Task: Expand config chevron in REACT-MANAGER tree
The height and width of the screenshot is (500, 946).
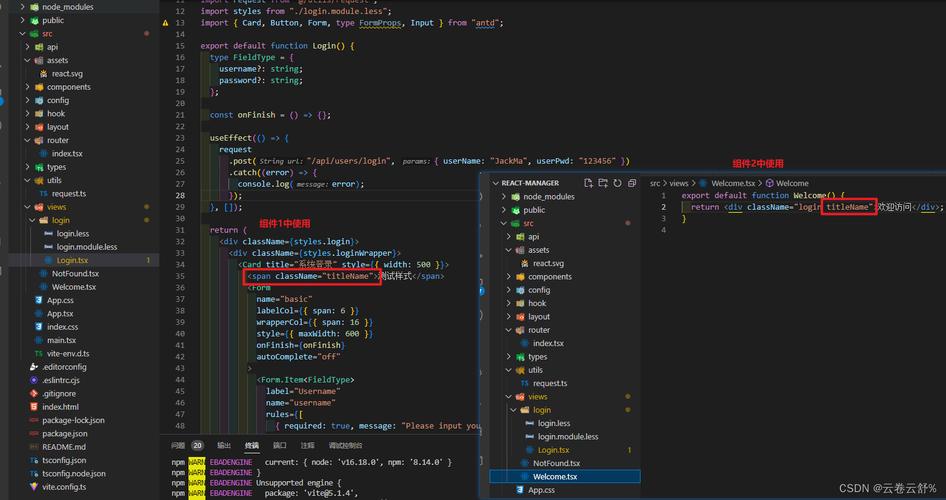Action: (509, 290)
